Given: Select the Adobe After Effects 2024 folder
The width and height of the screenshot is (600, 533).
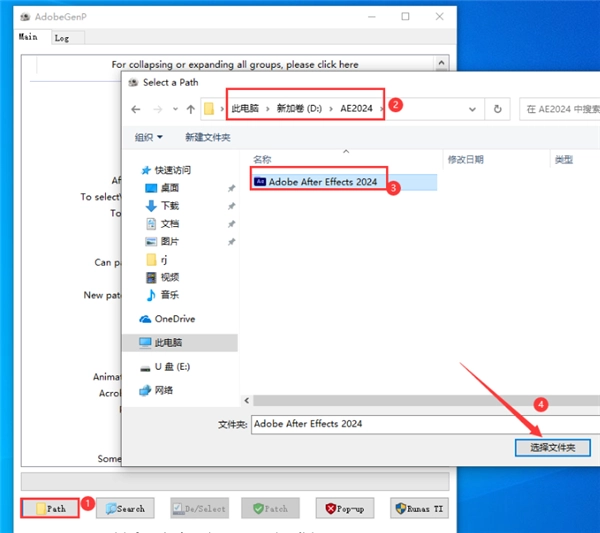Looking at the screenshot, I should click(322, 182).
